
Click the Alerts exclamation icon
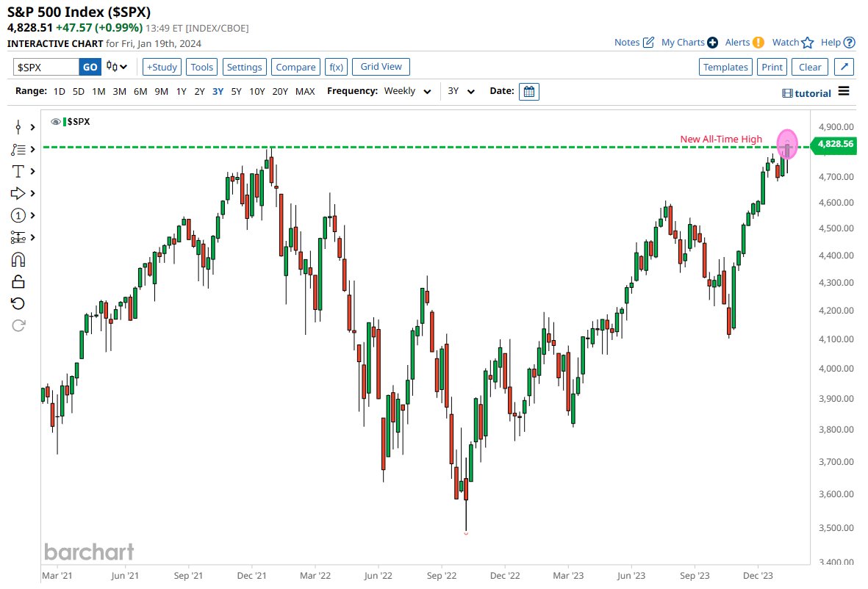point(758,43)
